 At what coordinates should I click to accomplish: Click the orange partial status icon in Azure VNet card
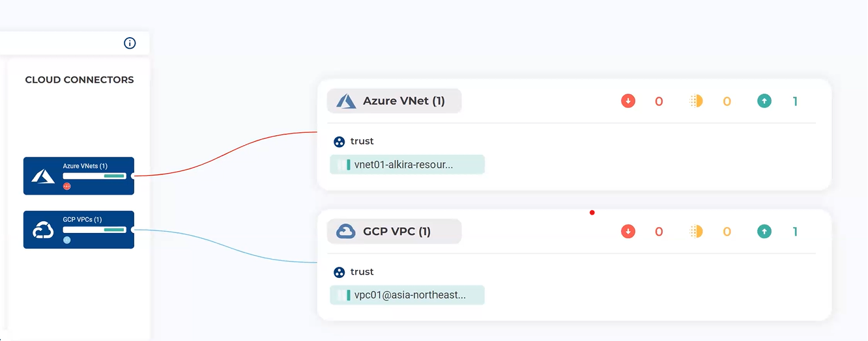click(x=696, y=101)
